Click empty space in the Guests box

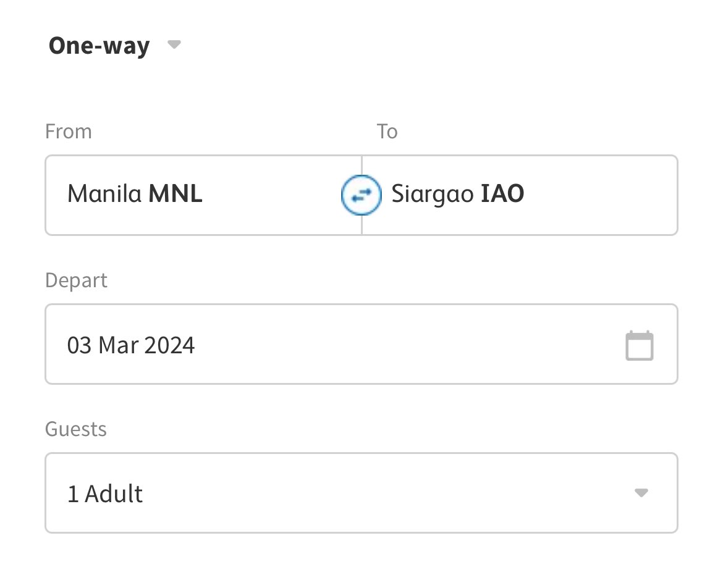[x=383, y=494]
